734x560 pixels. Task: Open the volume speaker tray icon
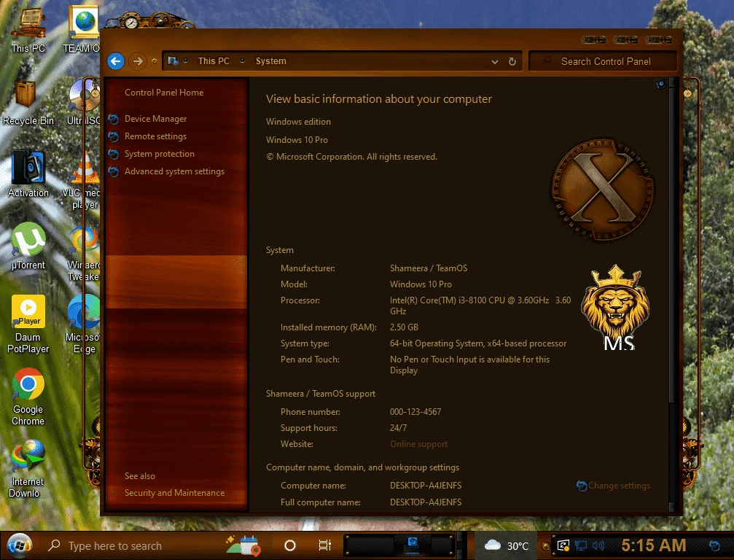click(598, 546)
